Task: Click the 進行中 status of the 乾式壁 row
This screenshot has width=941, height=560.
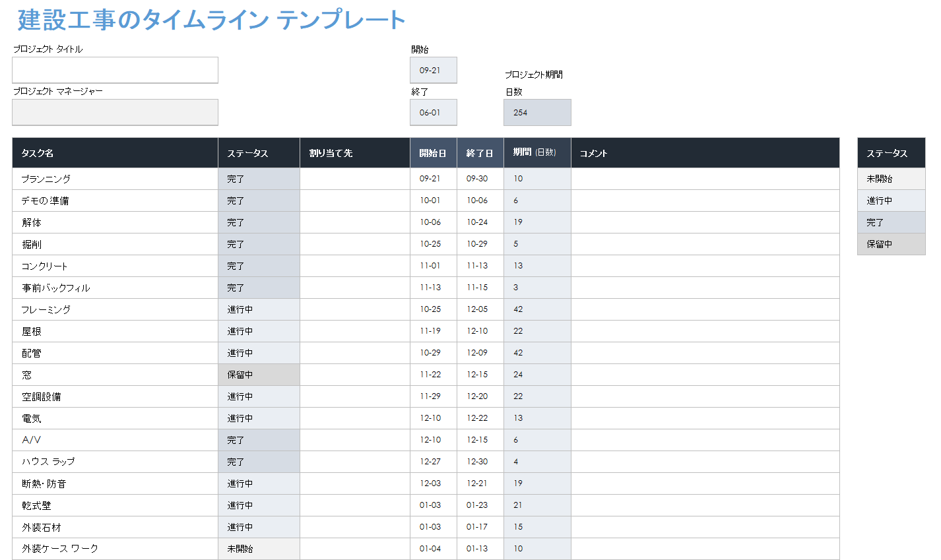Action: [x=259, y=505]
